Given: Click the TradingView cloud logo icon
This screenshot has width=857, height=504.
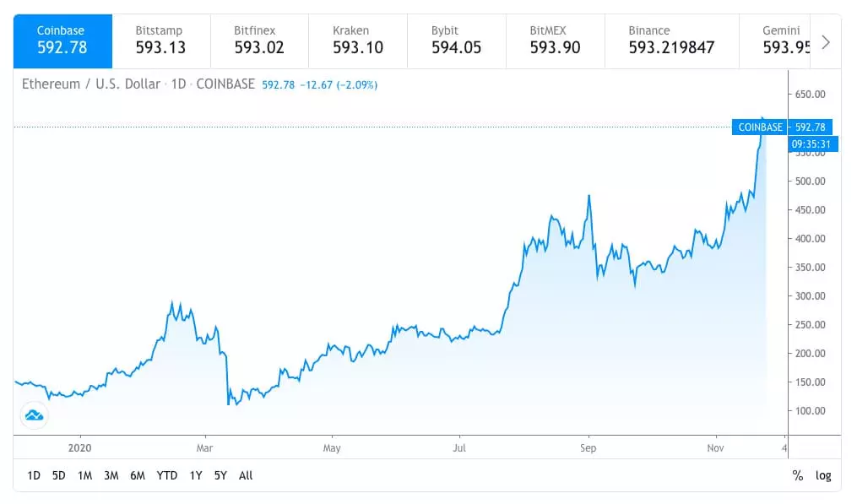Looking at the screenshot, I should (35, 415).
